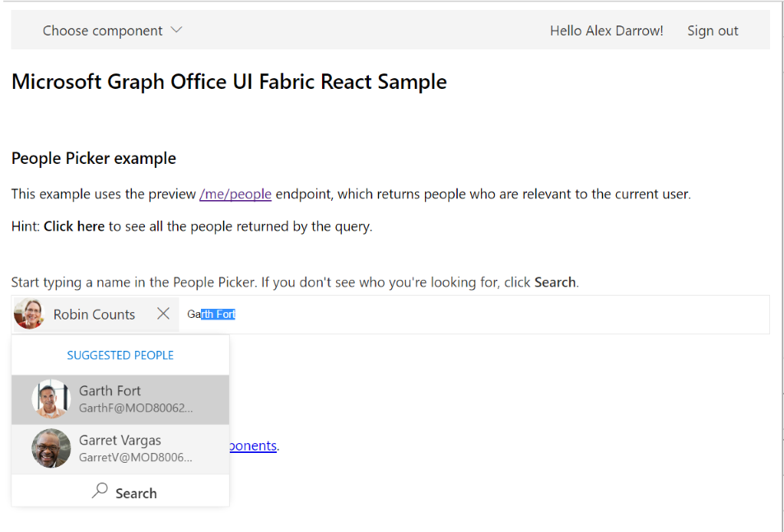Remove Robin Counts with the X icon
The height and width of the screenshot is (532, 784).
pos(163,314)
